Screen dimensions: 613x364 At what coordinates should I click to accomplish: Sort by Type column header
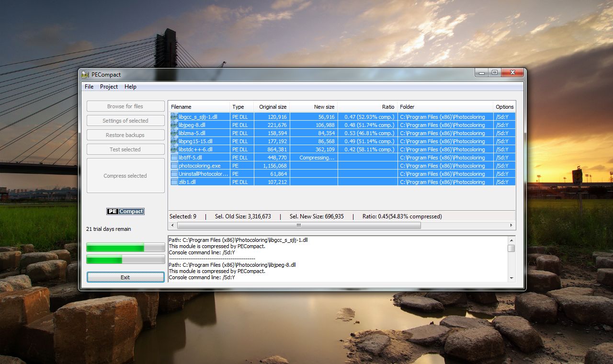tap(242, 107)
